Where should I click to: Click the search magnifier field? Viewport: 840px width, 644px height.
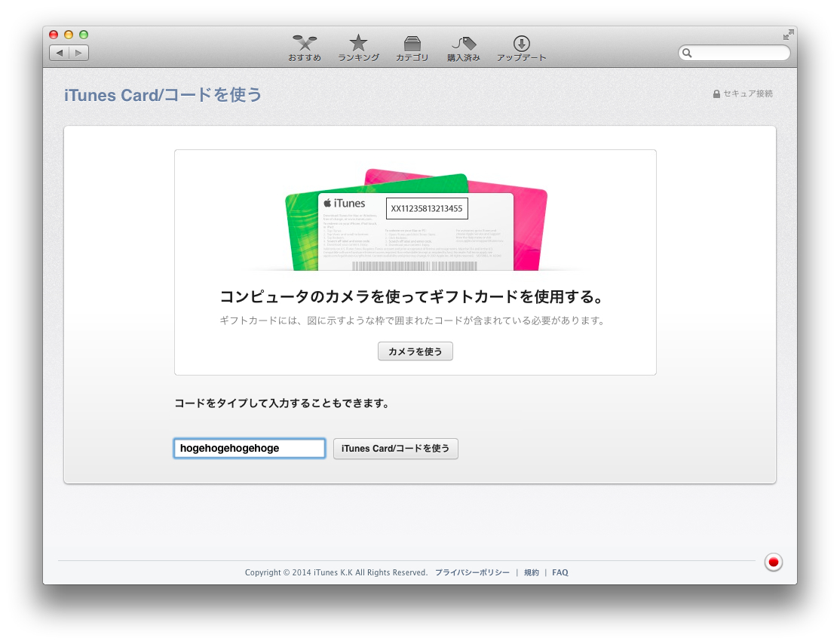(x=734, y=53)
